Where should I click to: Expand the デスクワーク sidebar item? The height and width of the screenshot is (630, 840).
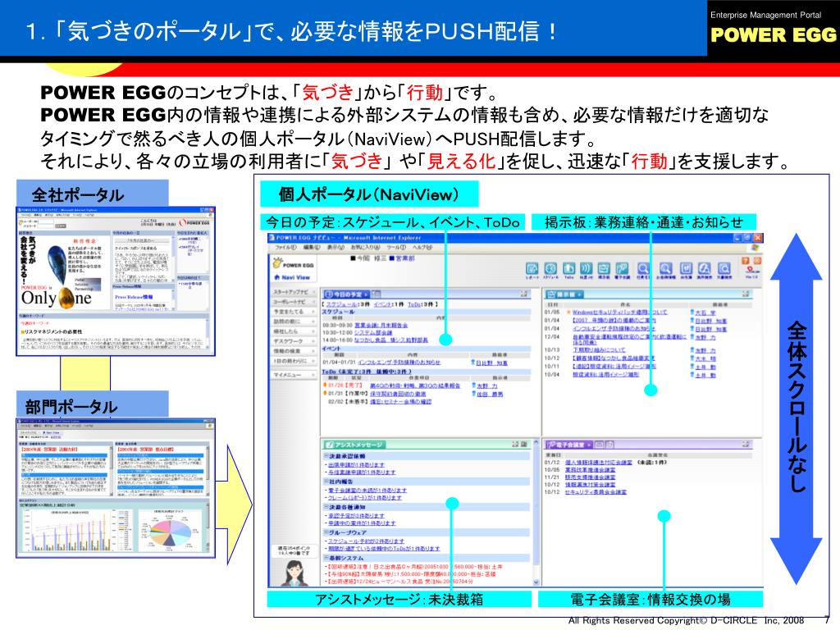click(x=294, y=341)
